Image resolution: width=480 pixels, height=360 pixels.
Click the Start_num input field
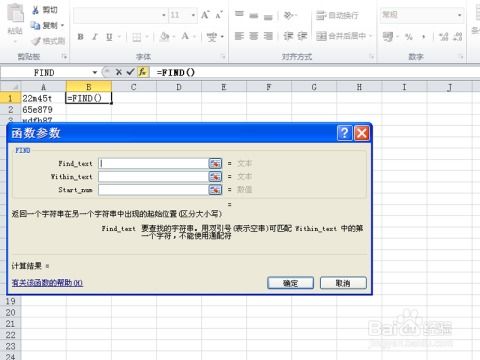153,190
